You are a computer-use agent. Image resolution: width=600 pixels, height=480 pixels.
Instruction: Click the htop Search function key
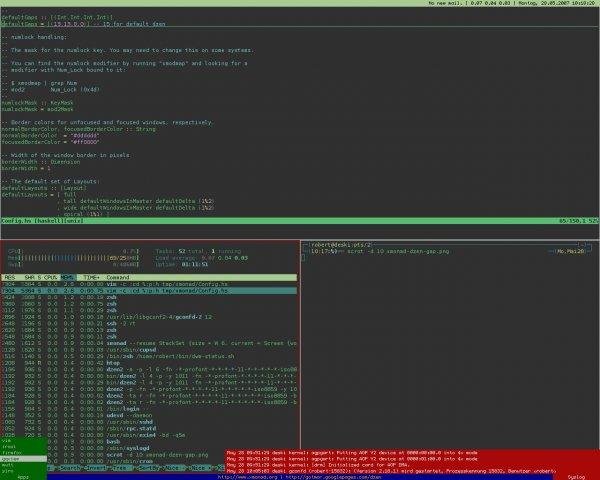point(70,468)
